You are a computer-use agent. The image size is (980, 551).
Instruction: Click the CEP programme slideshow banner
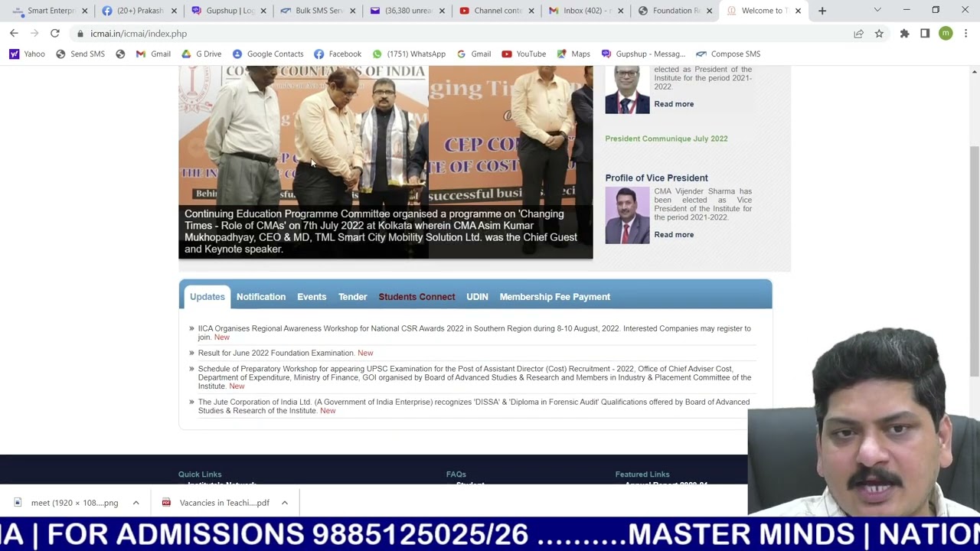click(x=385, y=162)
